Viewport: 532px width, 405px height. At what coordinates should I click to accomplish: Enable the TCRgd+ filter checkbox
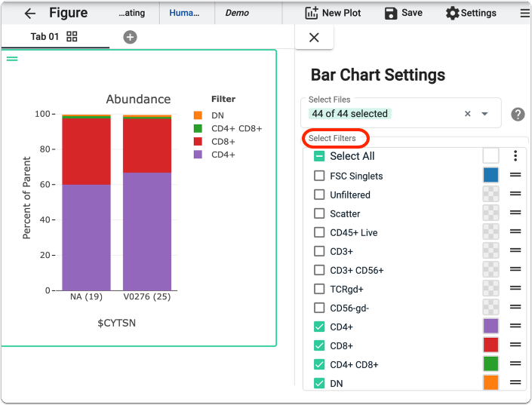pos(319,289)
